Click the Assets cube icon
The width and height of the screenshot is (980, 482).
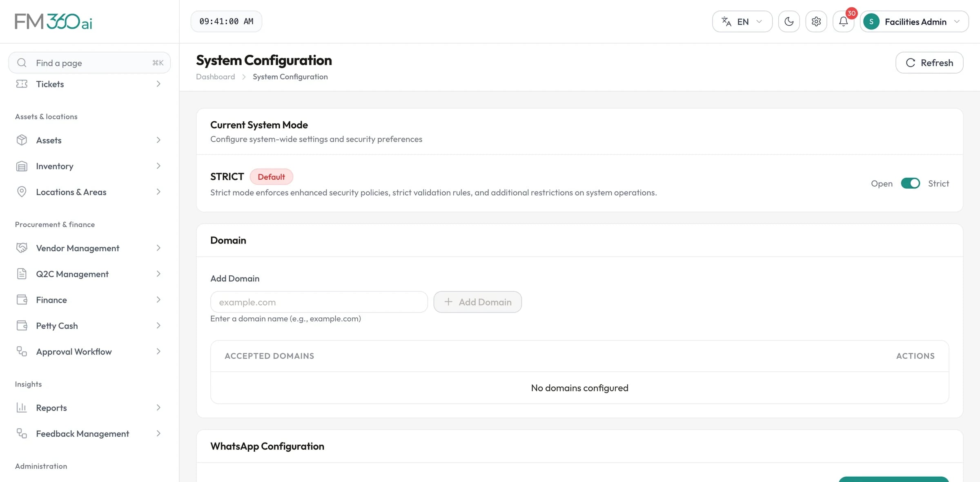point(22,140)
